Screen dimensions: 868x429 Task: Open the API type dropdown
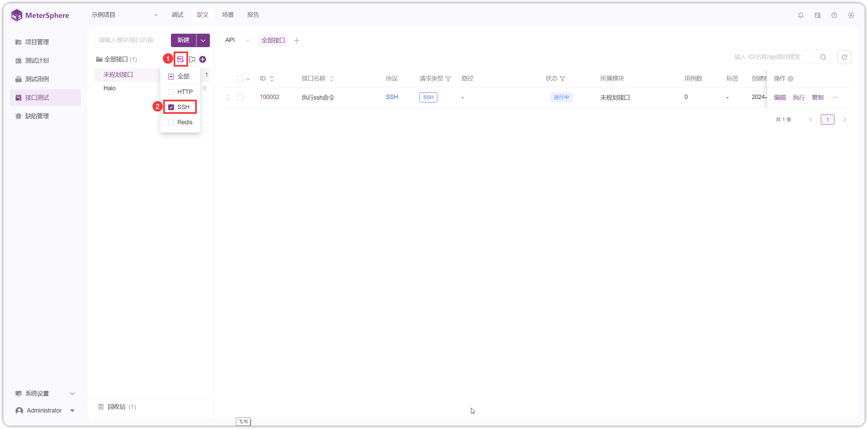(x=237, y=40)
